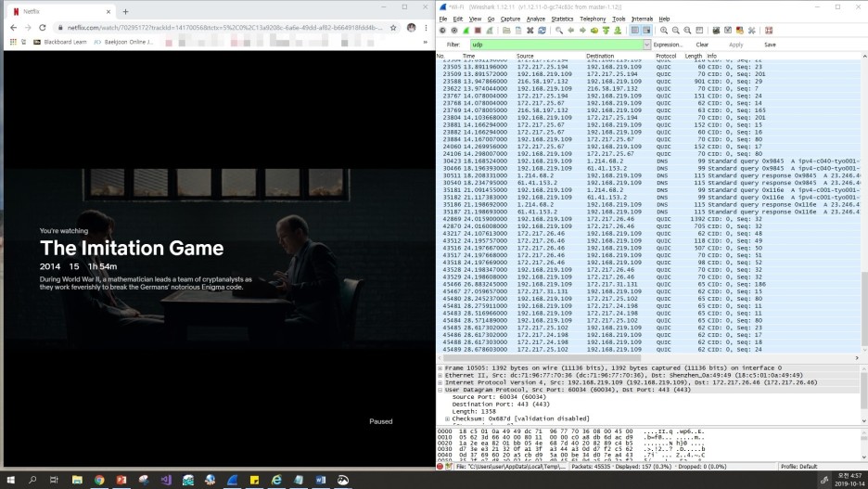Go forward in packet history in Wireshark
This screenshot has width=868, height=489.
[582, 31]
